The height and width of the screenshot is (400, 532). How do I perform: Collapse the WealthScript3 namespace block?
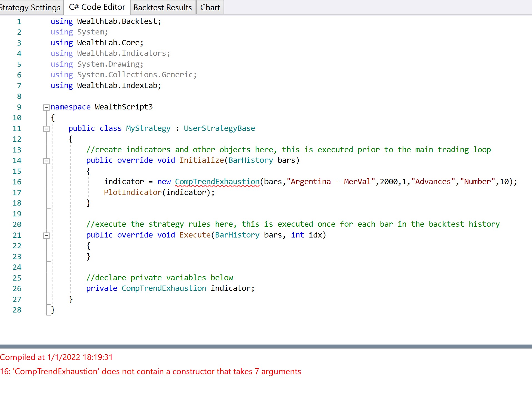(x=46, y=107)
